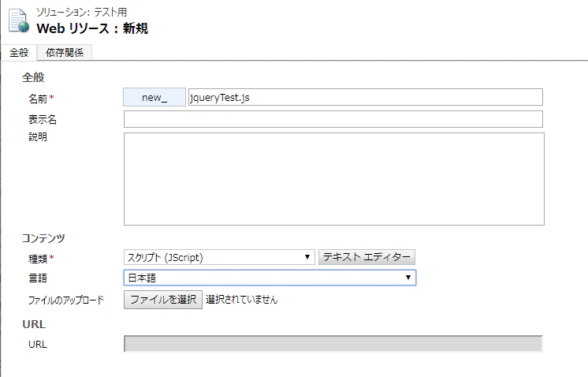Screen dimensions: 588x377
Task: Click the Web リソース : 新規 title
Action: click(x=92, y=28)
